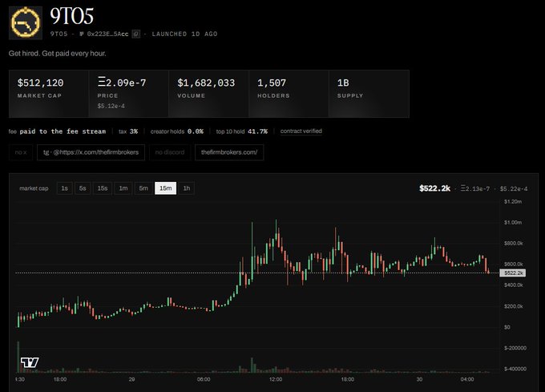Click the 'LAUNCHED 1D AGO' text
The width and height of the screenshot is (545, 392).
click(x=184, y=34)
